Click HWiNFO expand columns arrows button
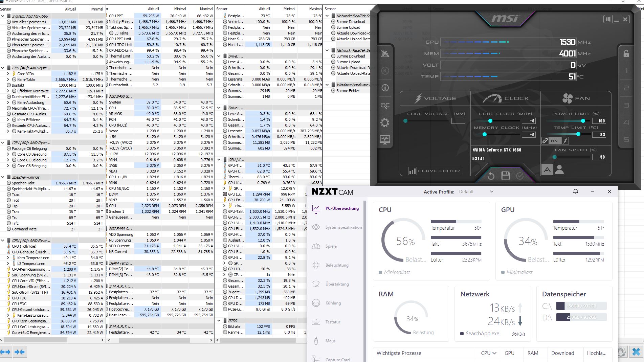 [6, 352]
